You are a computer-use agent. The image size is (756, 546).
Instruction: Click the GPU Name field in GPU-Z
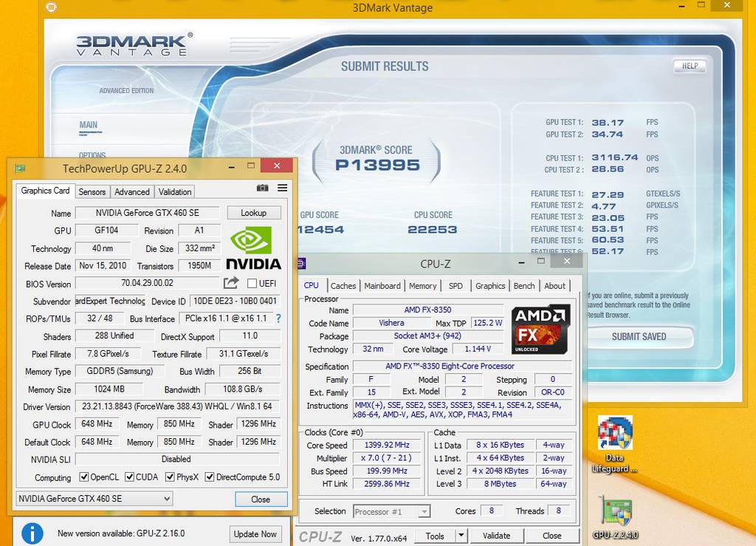pos(147,213)
